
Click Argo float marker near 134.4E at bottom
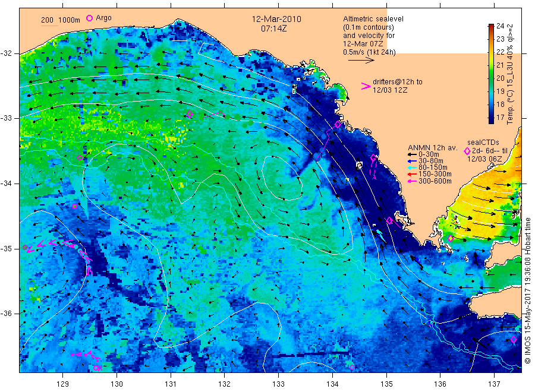(x=352, y=367)
